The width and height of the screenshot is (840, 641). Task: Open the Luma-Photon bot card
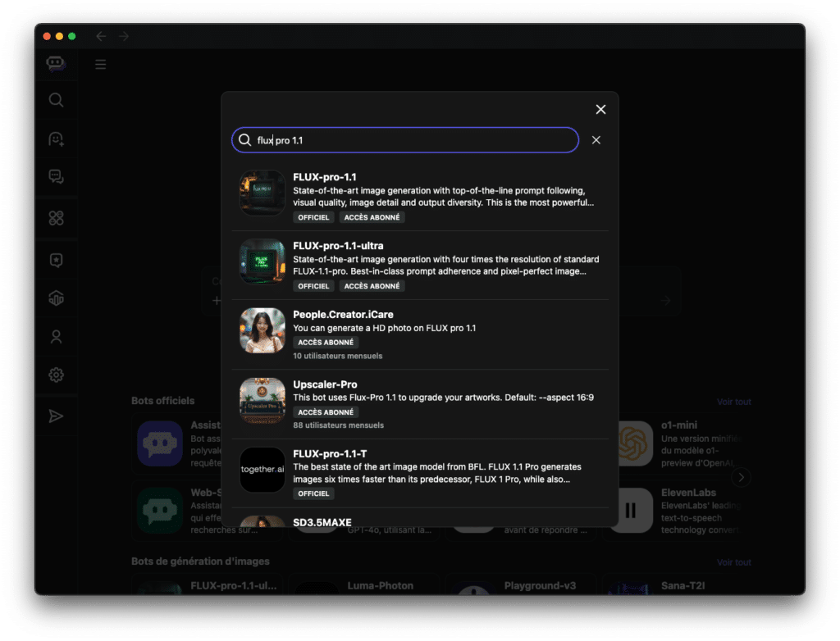[x=364, y=585]
